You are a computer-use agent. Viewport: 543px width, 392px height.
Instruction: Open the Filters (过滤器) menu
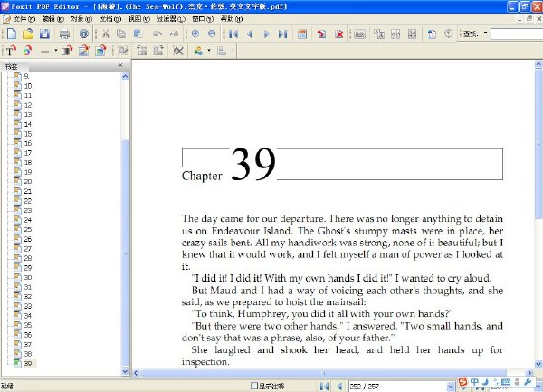click(x=171, y=19)
